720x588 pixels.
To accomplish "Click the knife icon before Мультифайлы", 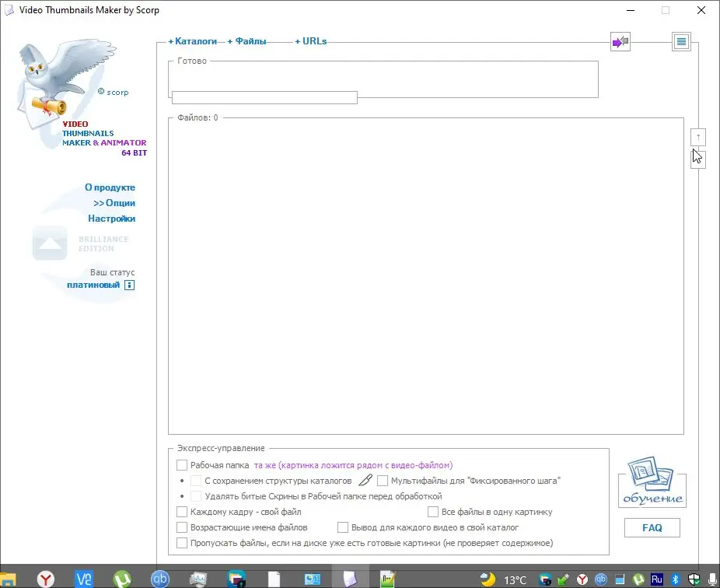I will pos(365,481).
